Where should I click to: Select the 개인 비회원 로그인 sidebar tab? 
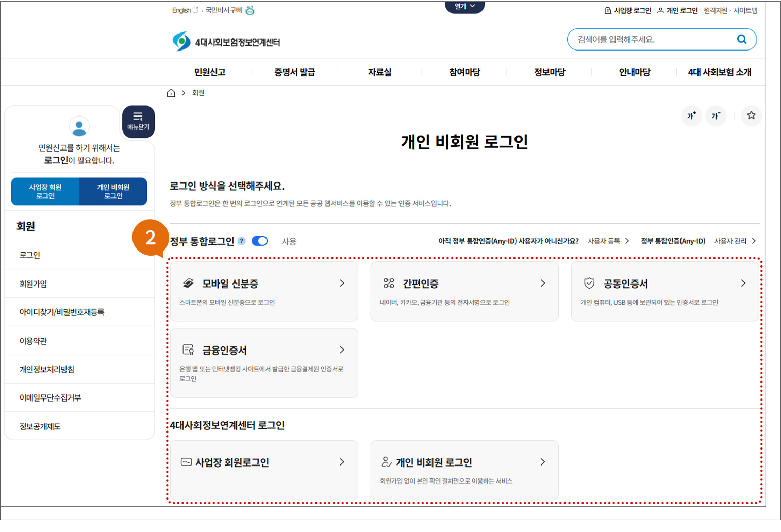(113, 191)
